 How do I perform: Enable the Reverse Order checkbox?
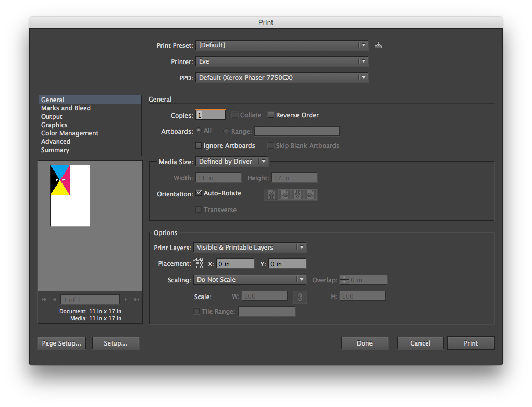[x=271, y=115]
